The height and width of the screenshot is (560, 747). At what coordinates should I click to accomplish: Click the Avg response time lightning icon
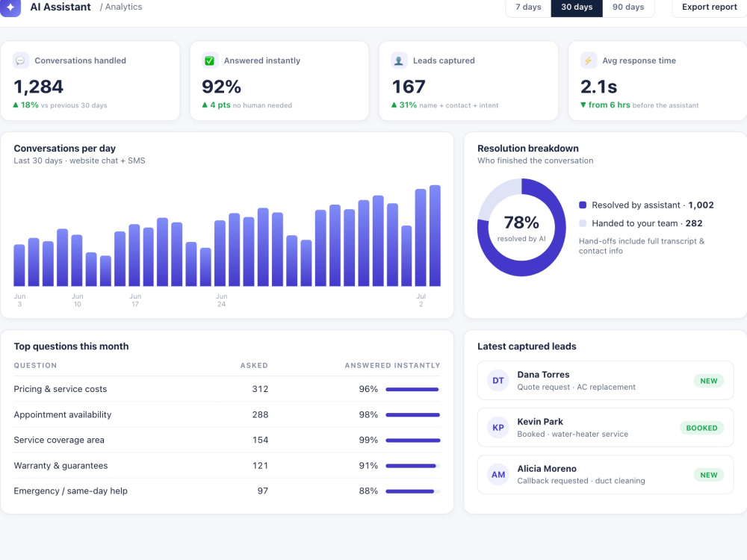coord(589,60)
